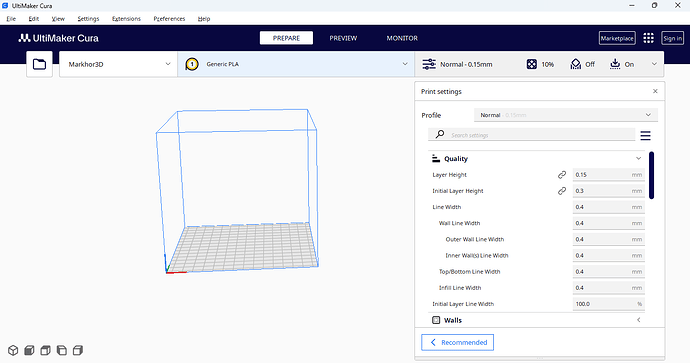Screen dimensions: 690x363
Task: Select top view camera icon
Action: tap(45, 350)
